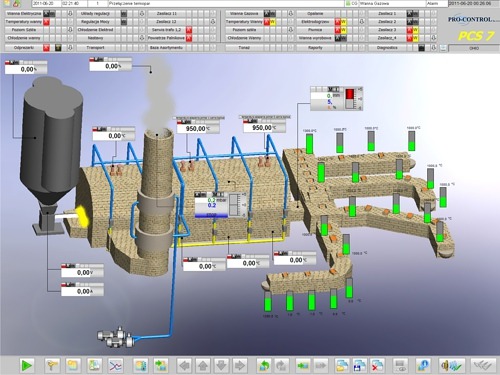Viewport: 500px width, 375px height.
Task: Click the red A alarm indicator beside Odprzezarki
Action: (x=46, y=48)
